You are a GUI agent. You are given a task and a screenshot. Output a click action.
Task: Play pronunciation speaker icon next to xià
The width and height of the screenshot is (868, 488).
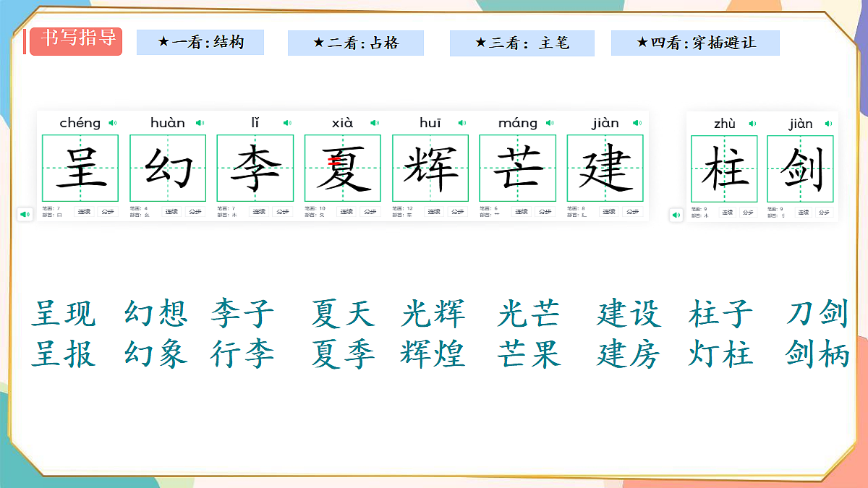pos(374,123)
